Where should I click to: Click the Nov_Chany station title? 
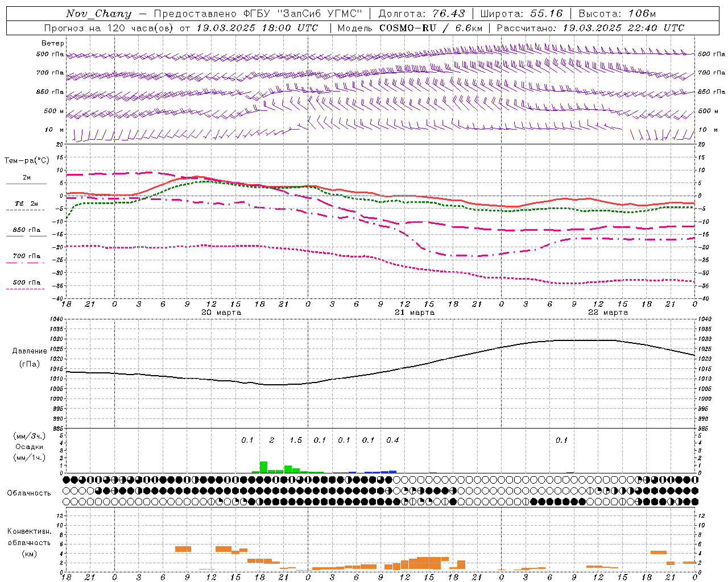(x=98, y=14)
